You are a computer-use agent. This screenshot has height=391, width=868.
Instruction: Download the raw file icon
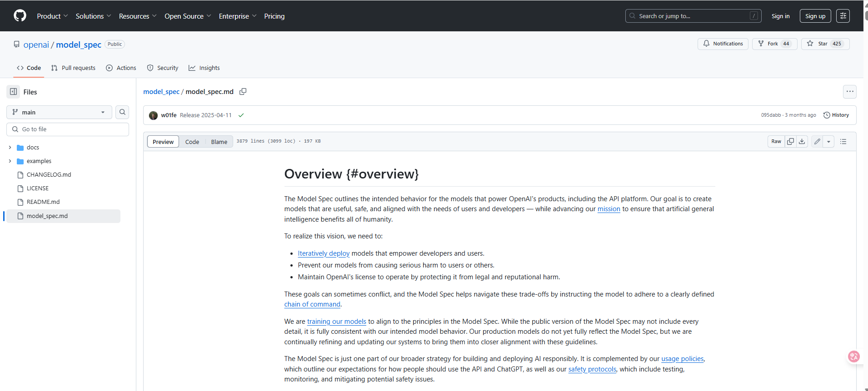pyautogui.click(x=802, y=142)
